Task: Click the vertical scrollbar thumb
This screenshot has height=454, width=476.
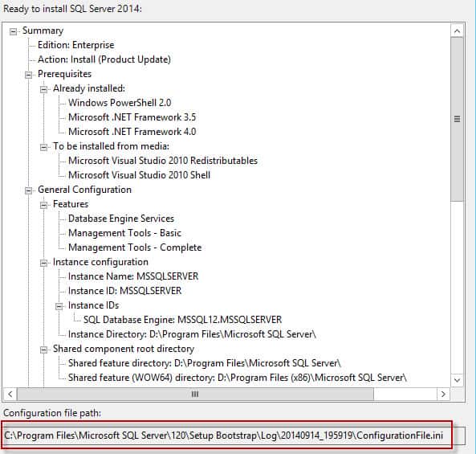Action: click(458, 119)
